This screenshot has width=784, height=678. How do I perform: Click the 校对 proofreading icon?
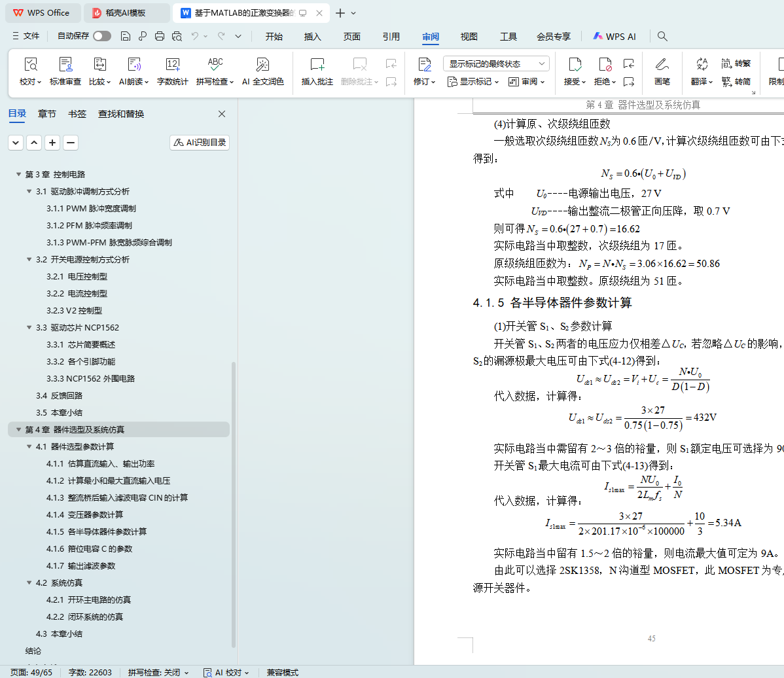tap(30, 65)
